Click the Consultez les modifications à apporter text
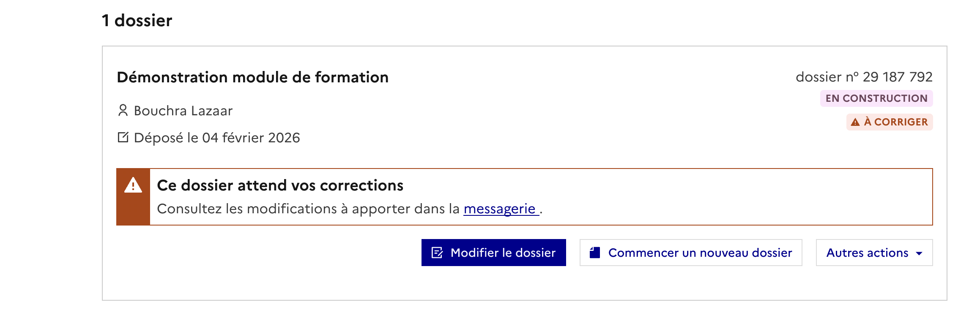Screen dimensions: 980x329 308,209
